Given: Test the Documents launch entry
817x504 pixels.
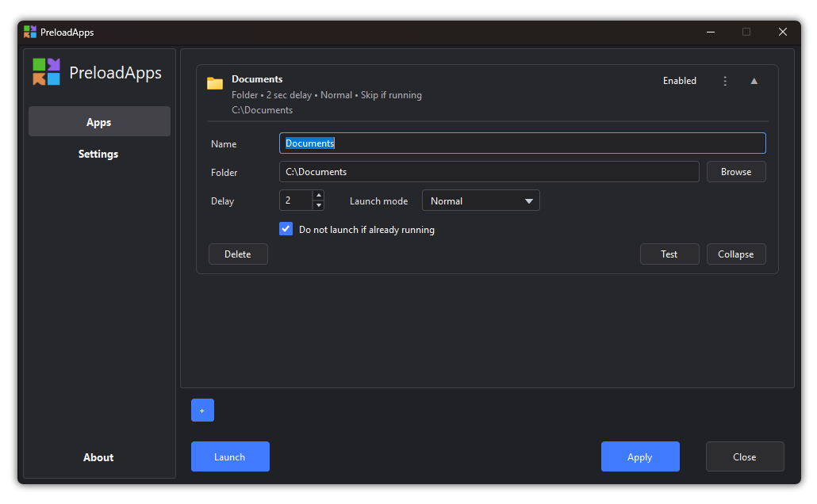Looking at the screenshot, I should 669,254.
